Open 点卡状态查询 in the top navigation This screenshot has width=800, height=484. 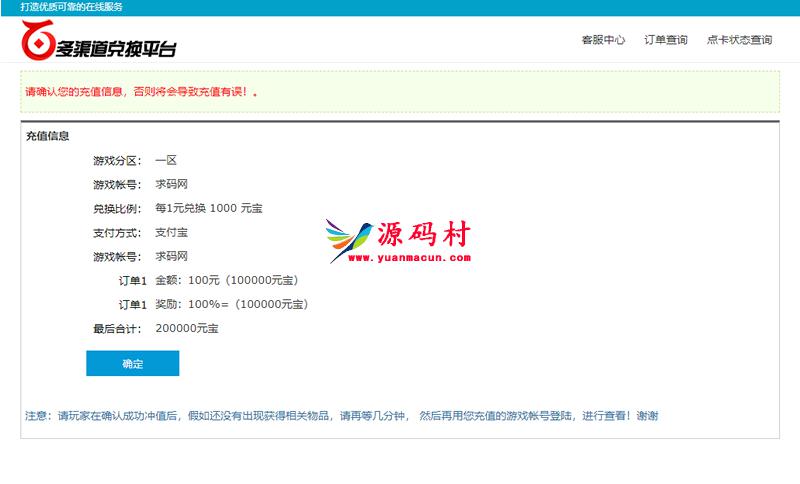(x=739, y=40)
